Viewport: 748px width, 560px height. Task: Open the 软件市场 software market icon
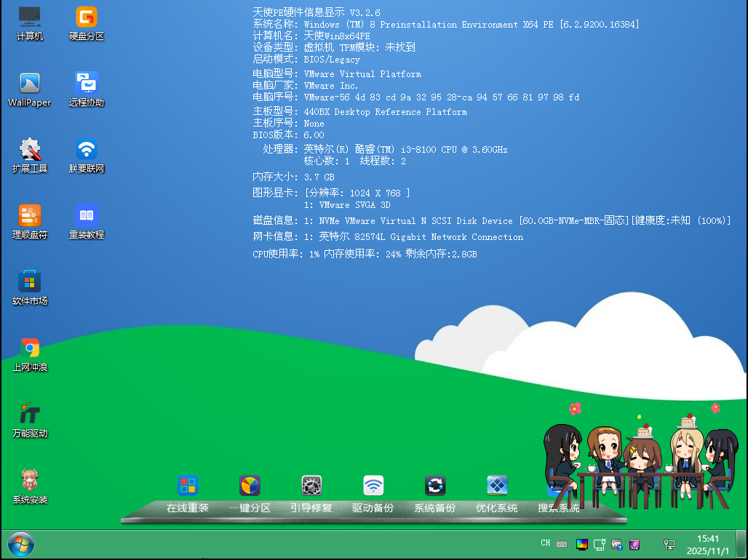(30, 282)
